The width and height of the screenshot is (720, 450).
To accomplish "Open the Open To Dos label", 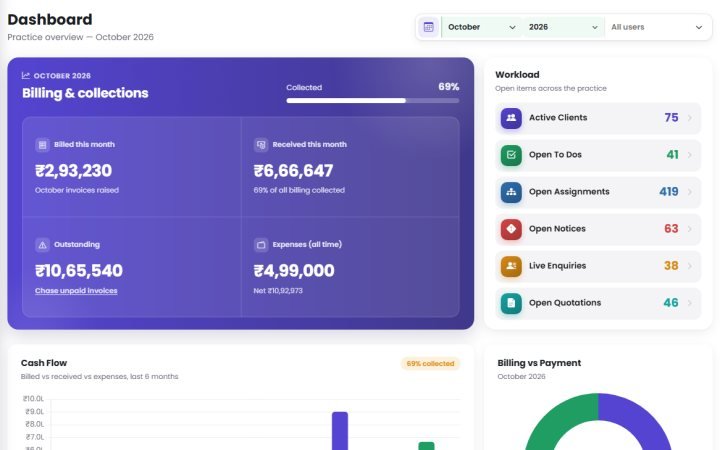I will [555, 155].
